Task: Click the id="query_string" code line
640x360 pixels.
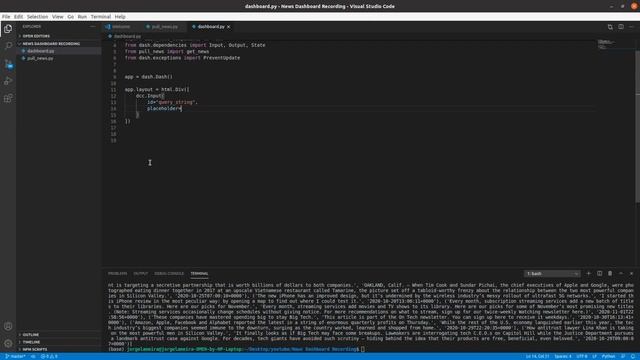Action: point(172,102)
